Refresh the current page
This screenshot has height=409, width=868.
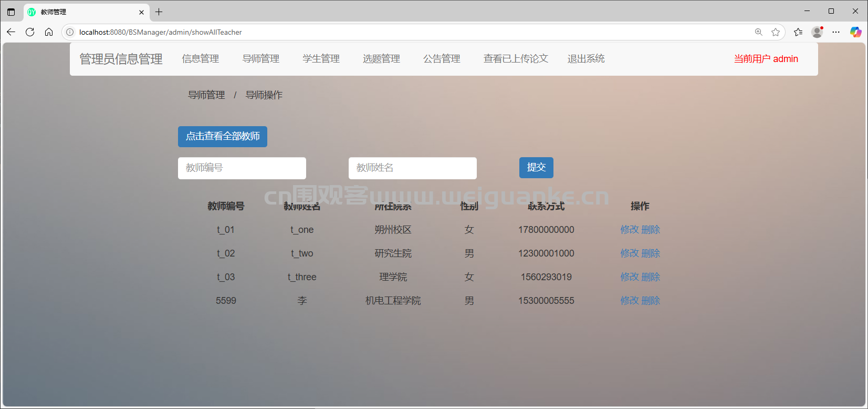coord(30,32)
